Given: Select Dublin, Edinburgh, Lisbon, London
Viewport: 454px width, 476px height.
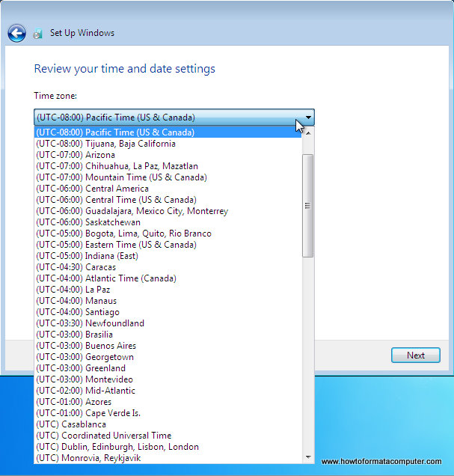Looking at the screenshot, I should (x=168, y=447).
